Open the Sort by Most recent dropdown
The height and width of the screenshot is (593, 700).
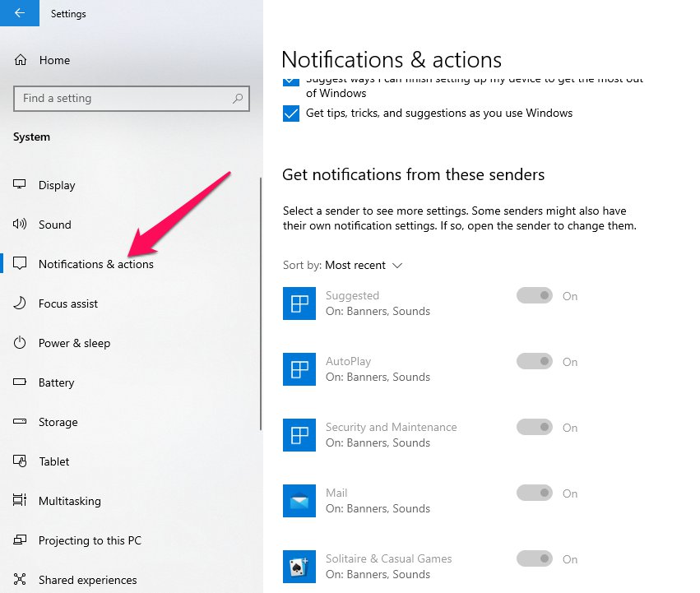tap(363, 265)
